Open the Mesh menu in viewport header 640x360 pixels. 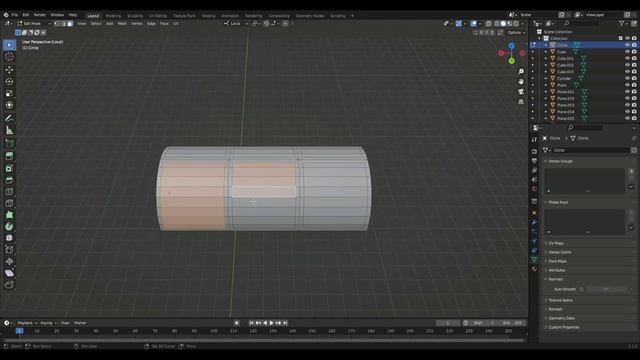pyautogui.click(x=122, y=24)
